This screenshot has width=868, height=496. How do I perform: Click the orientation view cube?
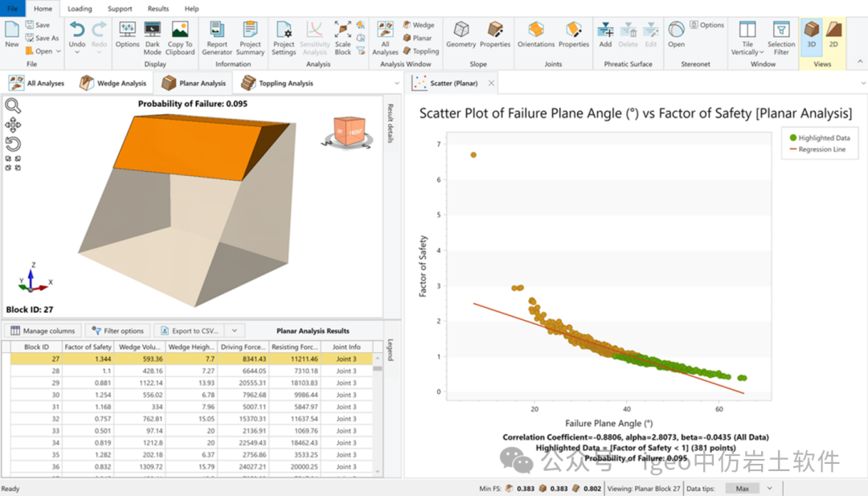349,132
